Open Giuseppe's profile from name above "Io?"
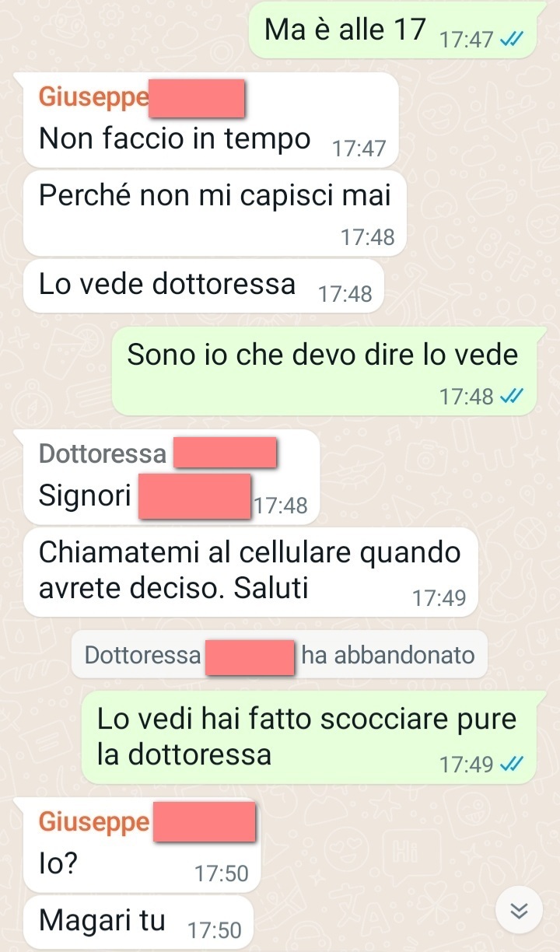The width and height of the screenshot is (560, 952). pyautogui.click(x=93, y=821)
